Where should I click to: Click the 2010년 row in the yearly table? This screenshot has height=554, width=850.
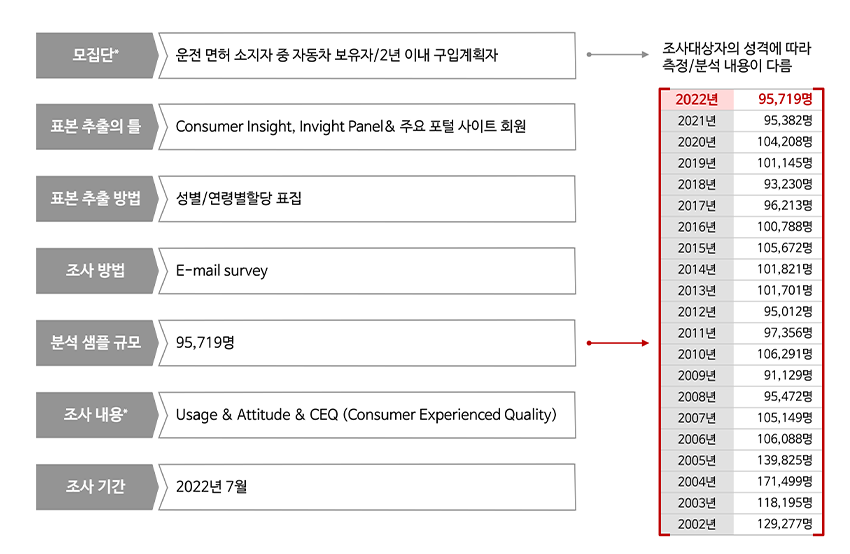[741, 354]
